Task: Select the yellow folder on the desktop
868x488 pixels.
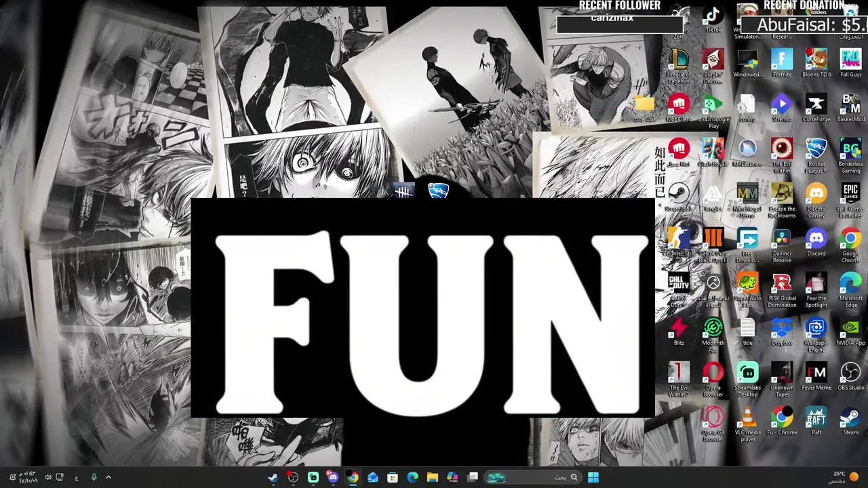Action: (644, 108)
